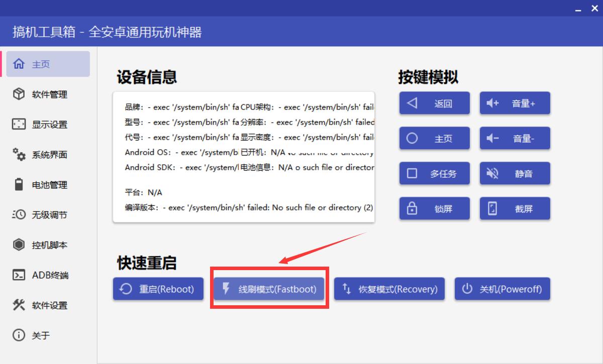Reboot the device via 重启(Reboot)
Screen dimensions: 603x364
pos(158,289)
